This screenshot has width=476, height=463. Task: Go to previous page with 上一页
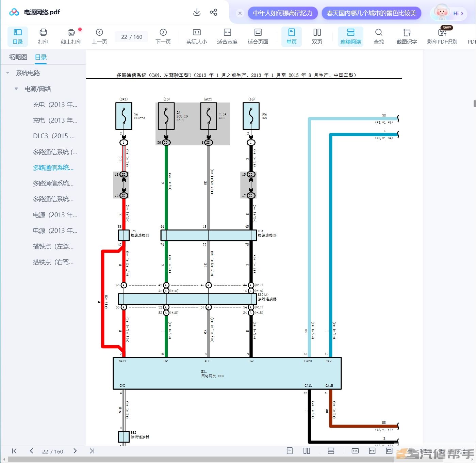[99, 37]
